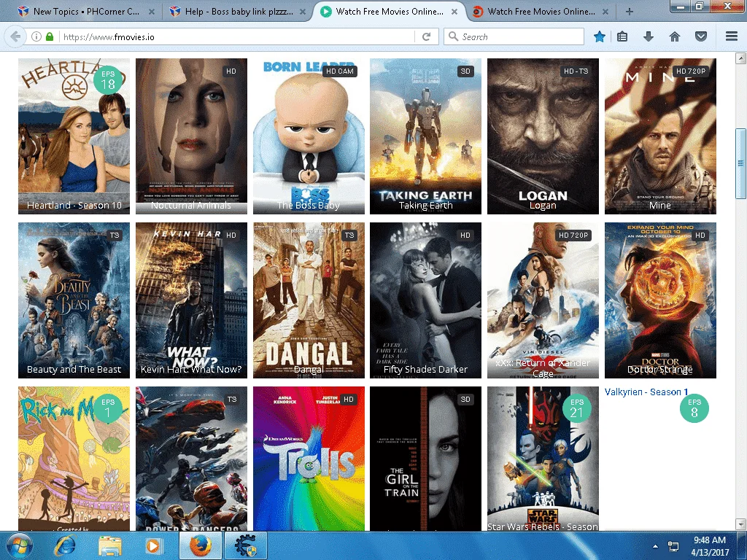The image size is (747, 560).
Task: Open Mine movie poster
Action: (660, 136)
